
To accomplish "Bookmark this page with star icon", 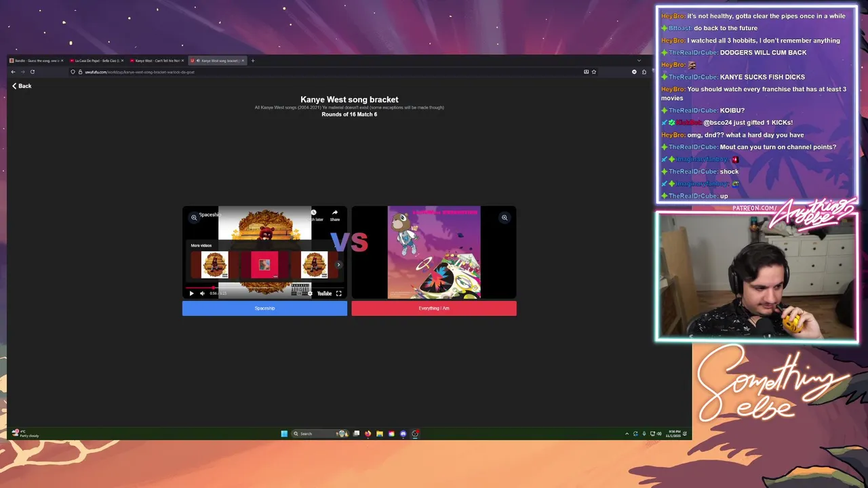I will pos(594,72).
